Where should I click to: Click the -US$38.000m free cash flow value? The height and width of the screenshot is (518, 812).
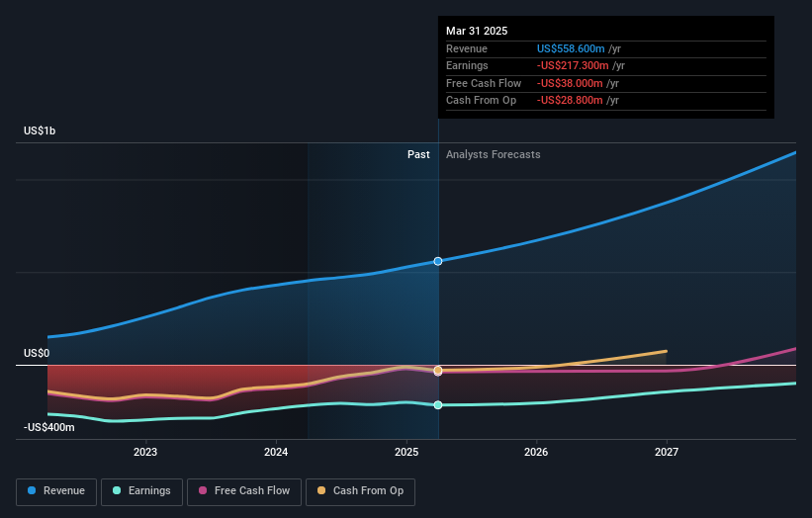[570, 83]
